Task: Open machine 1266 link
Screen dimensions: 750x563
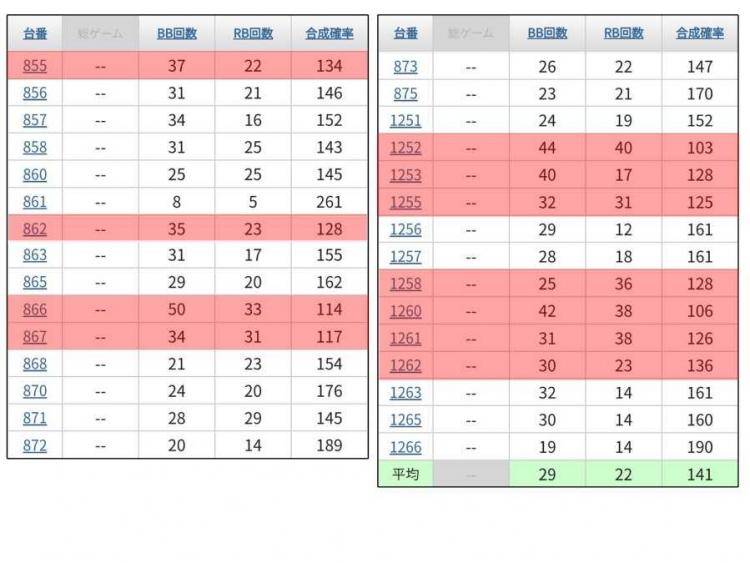Action: [406, 447]
